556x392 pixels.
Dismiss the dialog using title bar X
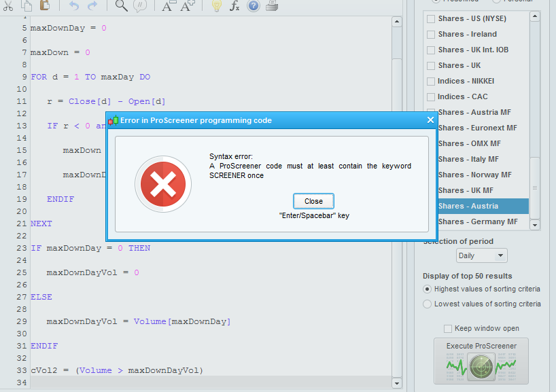(x=430, y=120)
